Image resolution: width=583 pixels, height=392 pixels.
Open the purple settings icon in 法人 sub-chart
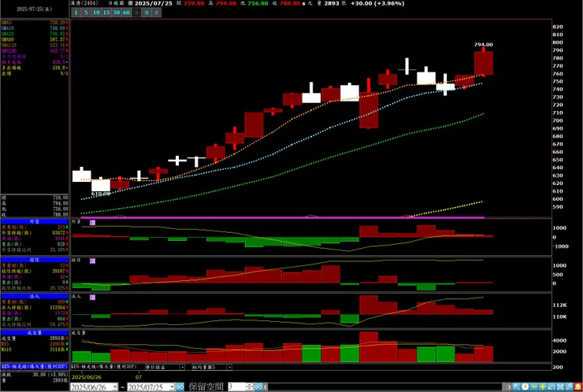coord(93,298)
